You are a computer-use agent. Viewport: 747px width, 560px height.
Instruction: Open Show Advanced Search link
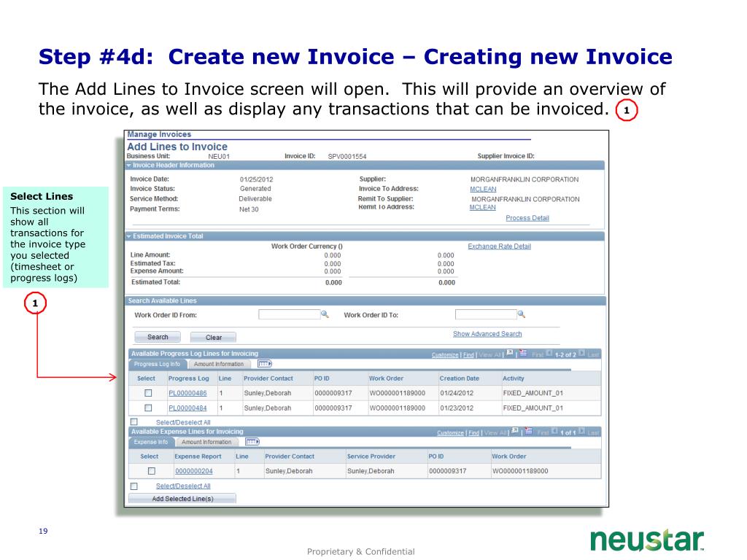point(487,334)
